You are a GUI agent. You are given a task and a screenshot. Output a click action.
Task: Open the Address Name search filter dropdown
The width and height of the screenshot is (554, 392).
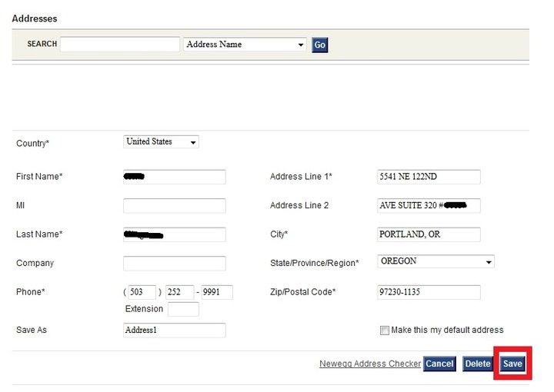(x=245, y=44)
